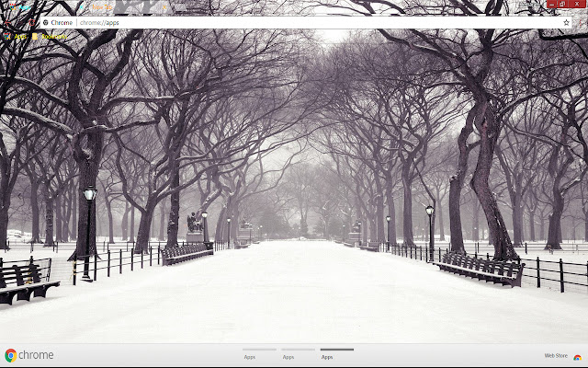Select the active dark-bar Apps page
588x368 pixels.
coord(337,353)
